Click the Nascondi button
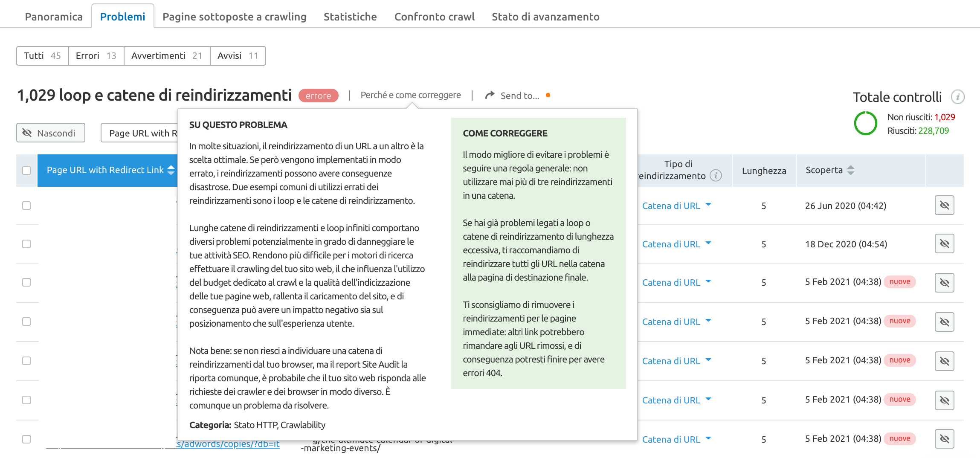The width and height of the screenshot is (980, 458). 51,133
